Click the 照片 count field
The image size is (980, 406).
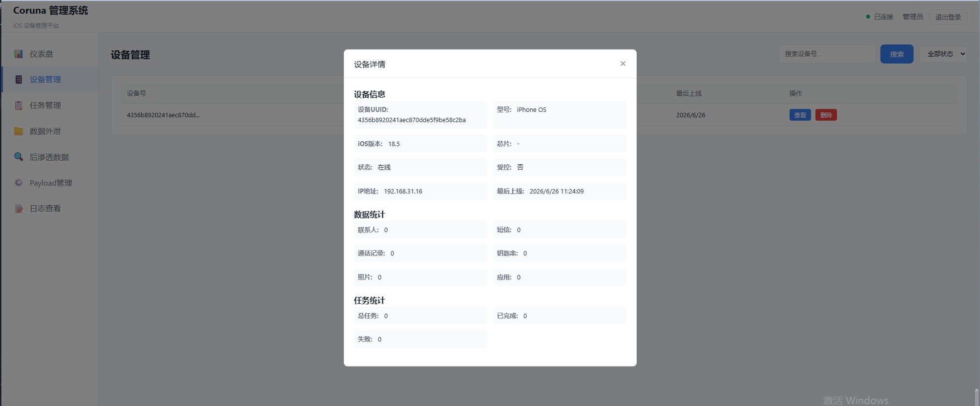(x=420, y=277)
